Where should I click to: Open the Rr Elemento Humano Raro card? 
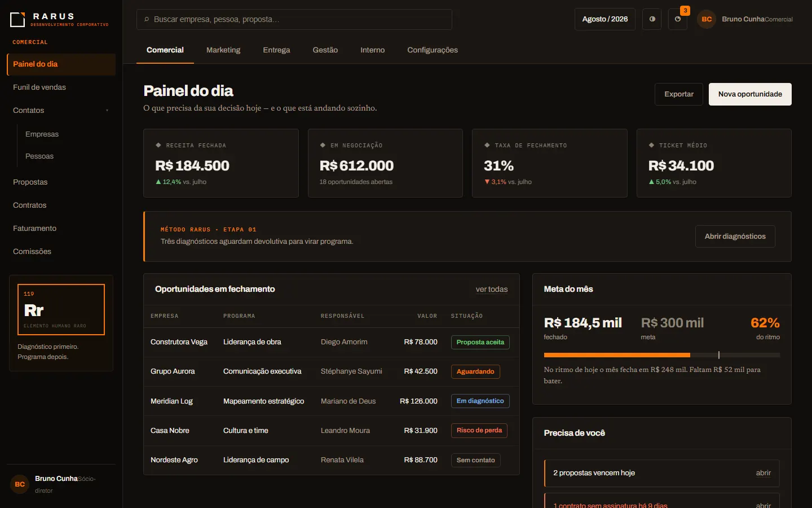61,309
